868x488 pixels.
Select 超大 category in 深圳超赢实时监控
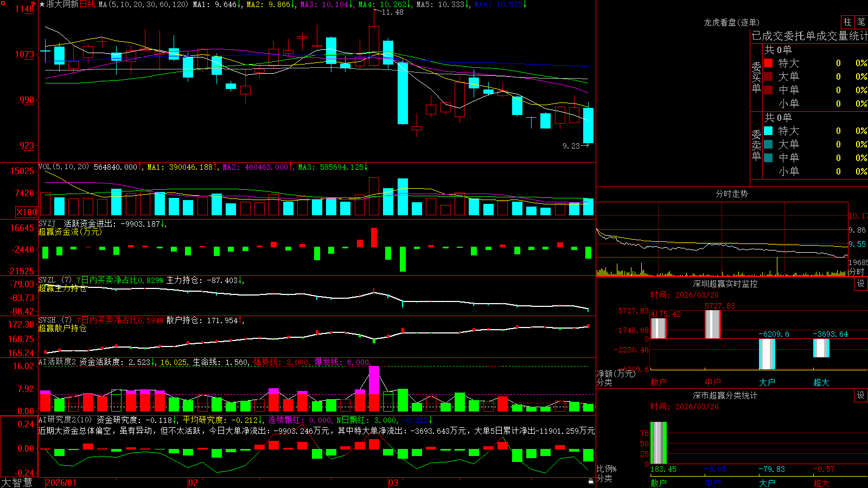click(x=821, y=382)
